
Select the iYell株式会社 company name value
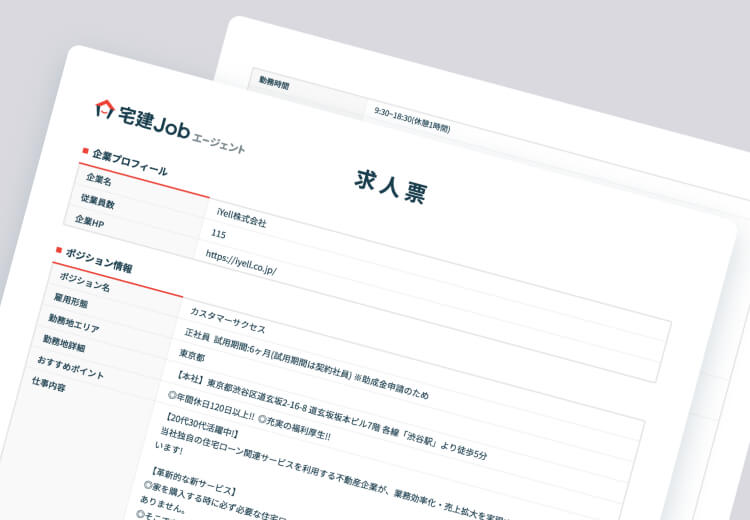pyautogui.click(x=241, y=217)
